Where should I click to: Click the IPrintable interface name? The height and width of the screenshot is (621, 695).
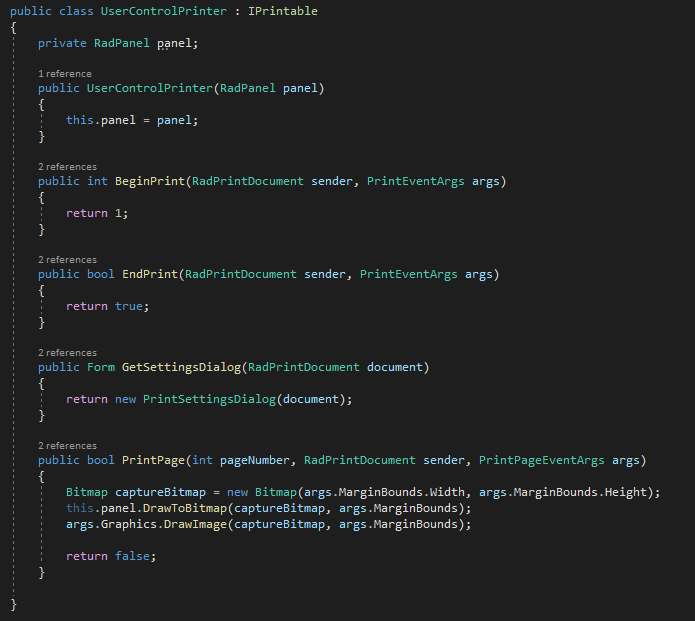283,11
